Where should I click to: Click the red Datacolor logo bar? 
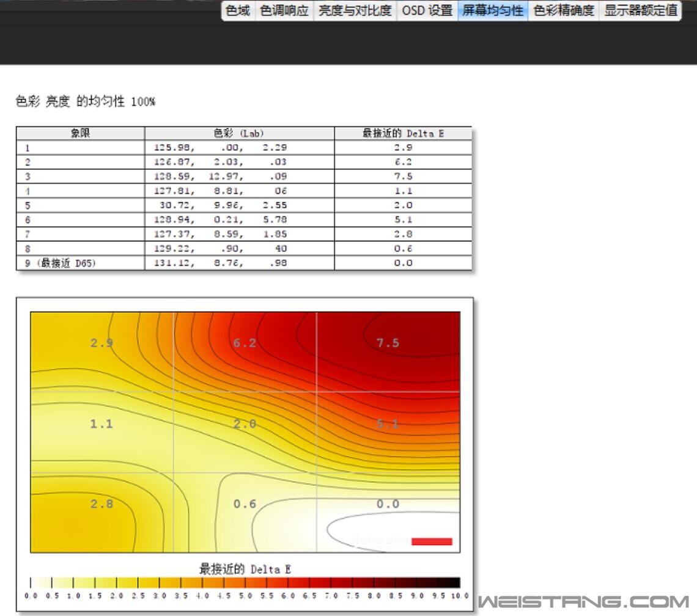coord(432,541)
